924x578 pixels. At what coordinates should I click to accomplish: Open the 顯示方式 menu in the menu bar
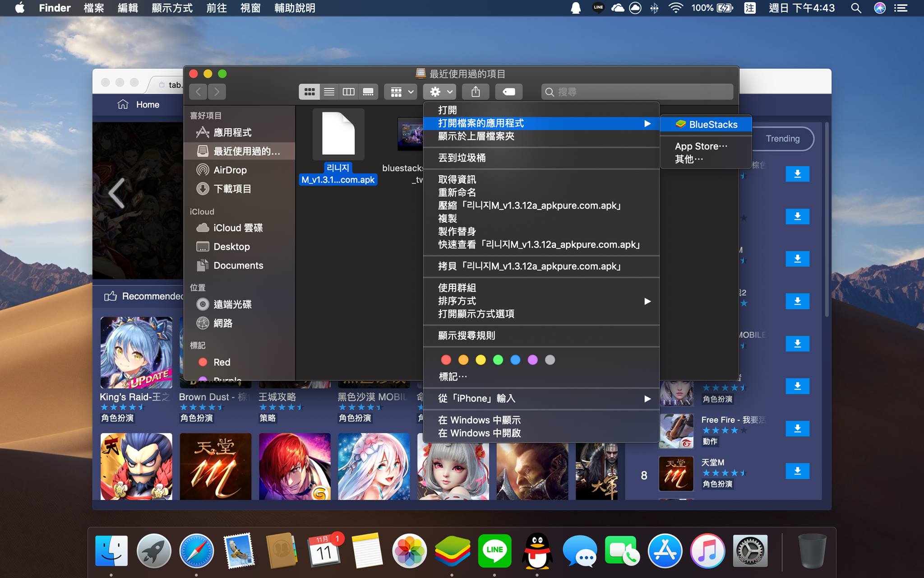[172, 8]
